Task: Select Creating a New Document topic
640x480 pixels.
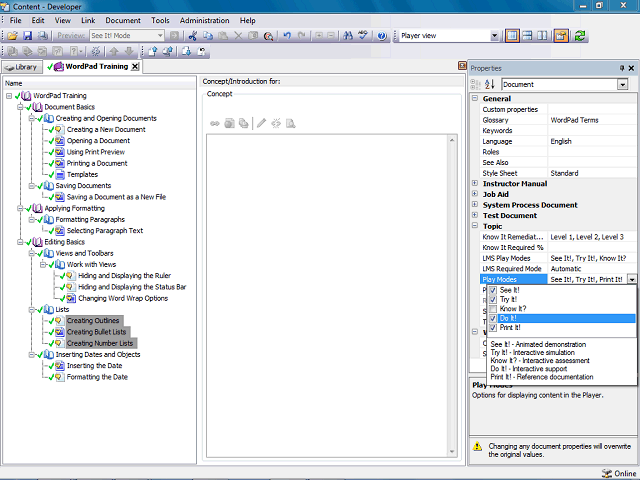Action: pyautogui.click(x=106, y=129)
